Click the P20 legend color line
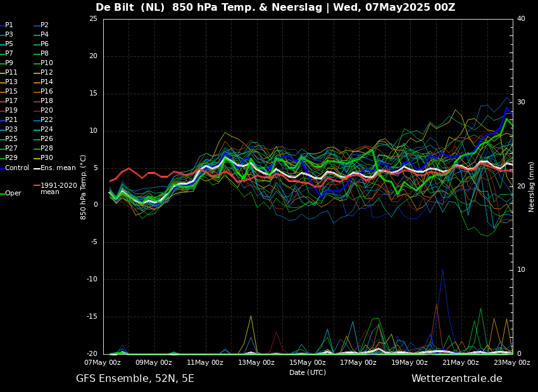Viewport: 538px width, 392px height. click(36, 111)
